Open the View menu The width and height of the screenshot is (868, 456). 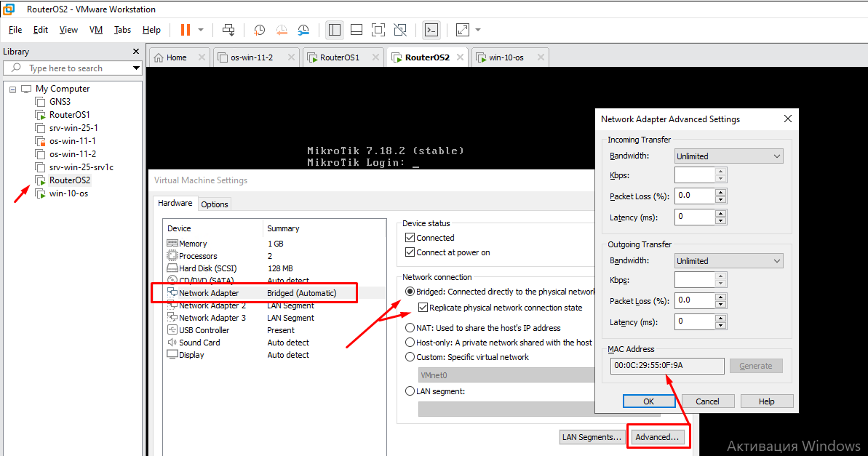[68, 30]
